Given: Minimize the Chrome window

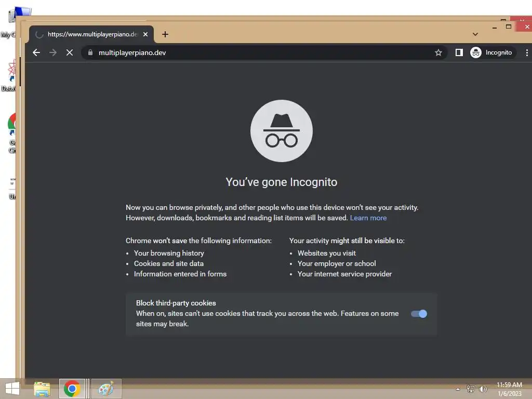Looking at the screenshot, I should point(495,27).
